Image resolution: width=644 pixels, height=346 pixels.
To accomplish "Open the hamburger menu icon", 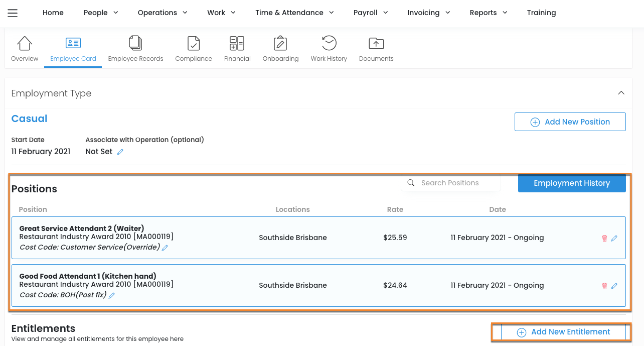I will pyautogui.click(x=13, y=13).
